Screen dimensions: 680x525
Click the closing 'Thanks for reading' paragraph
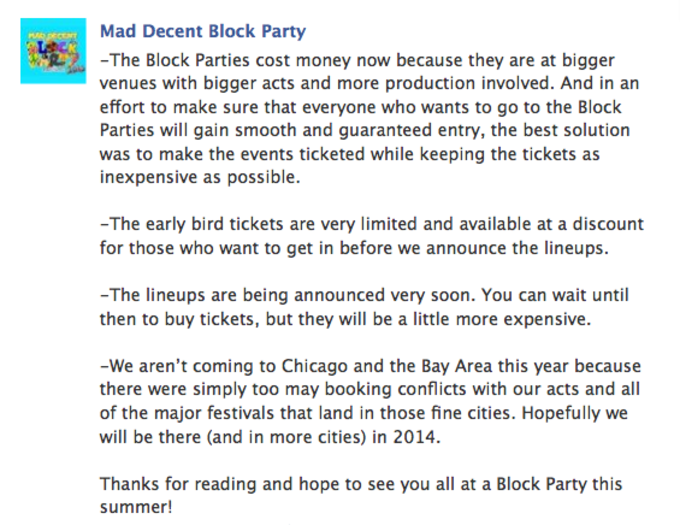click(x=361, y=495)
